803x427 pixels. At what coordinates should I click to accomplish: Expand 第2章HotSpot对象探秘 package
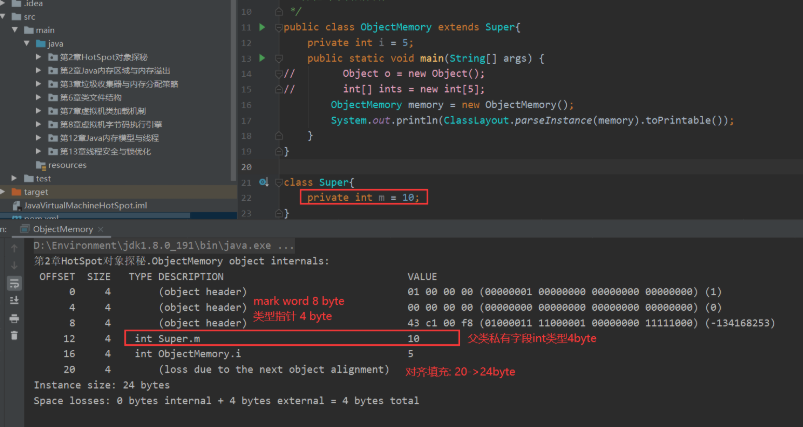coord(38,57)
